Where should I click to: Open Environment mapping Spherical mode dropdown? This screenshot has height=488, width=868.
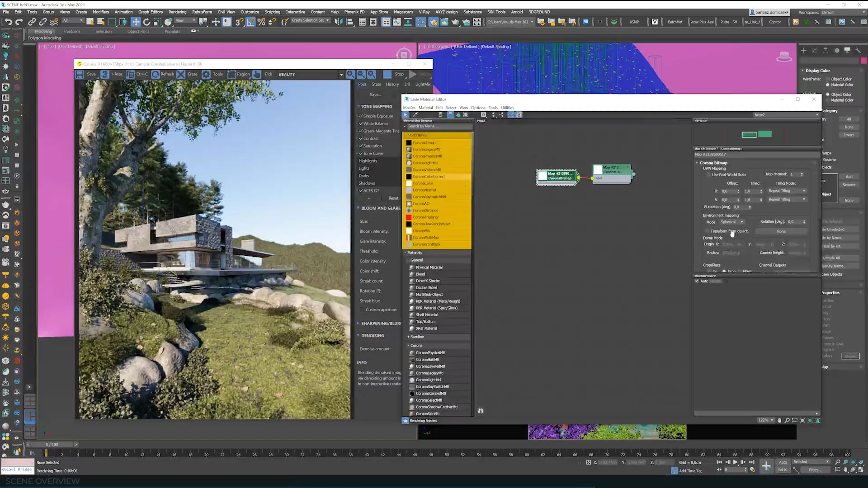pos(731,222)
